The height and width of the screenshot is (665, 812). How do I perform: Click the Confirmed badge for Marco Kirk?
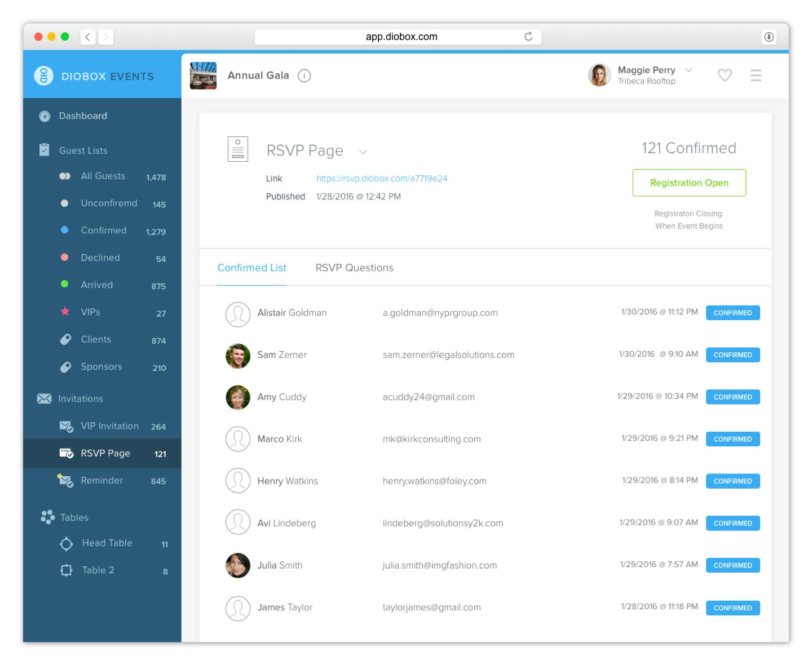click(x=732, y=439)
